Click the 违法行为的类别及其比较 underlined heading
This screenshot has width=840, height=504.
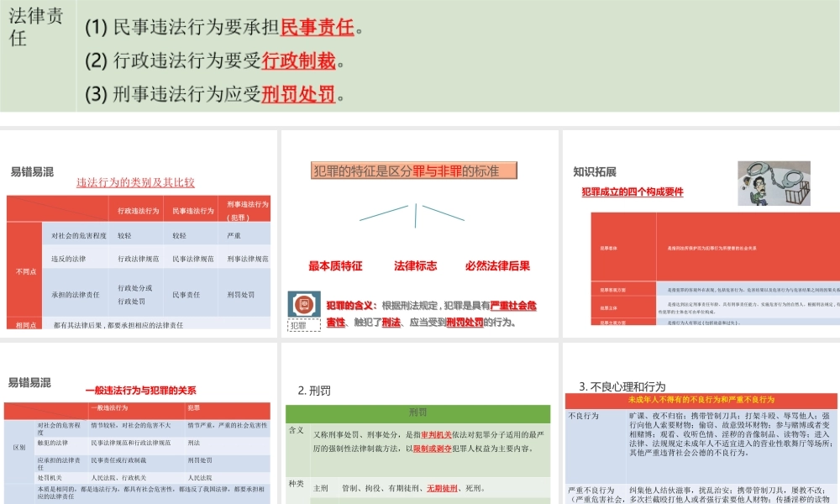click(x=135, y=182)
